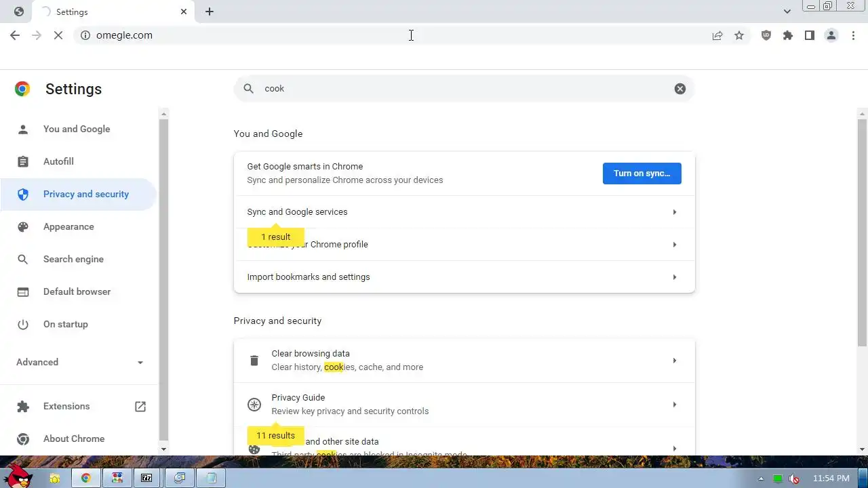Select Privacy and security in sidebar
This screenshot has height=488, width=868.
click(85, 195)
